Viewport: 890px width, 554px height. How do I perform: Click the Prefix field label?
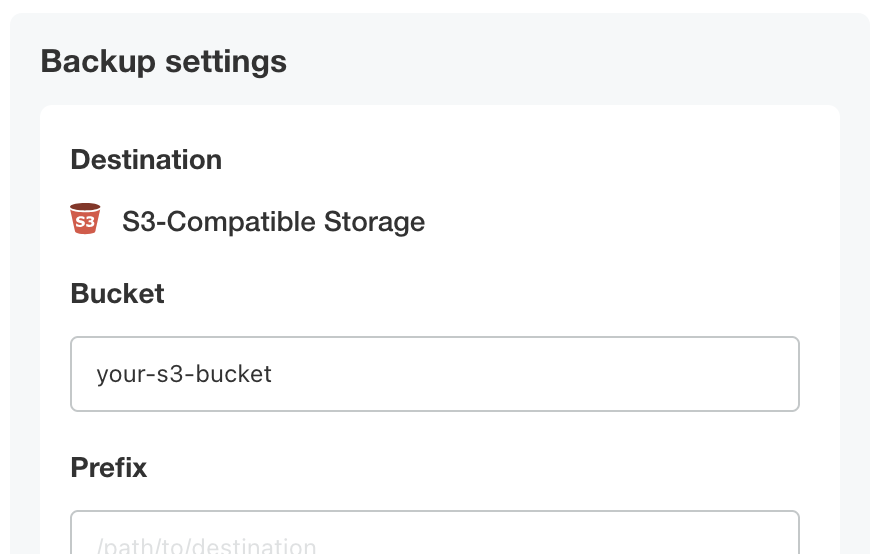pyautogui.click(x=109, y=467)
